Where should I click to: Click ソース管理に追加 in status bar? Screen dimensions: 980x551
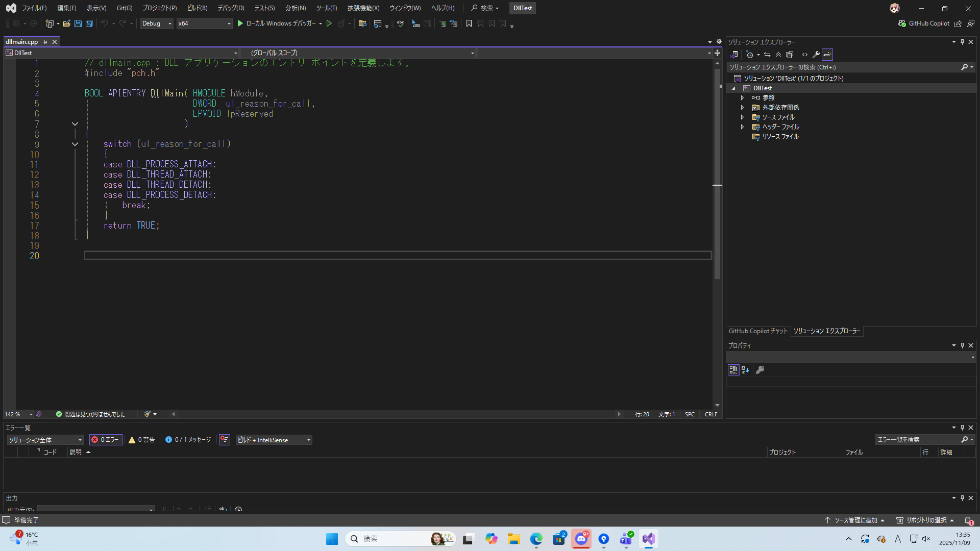pyautogui.click(x=855, y=520)
